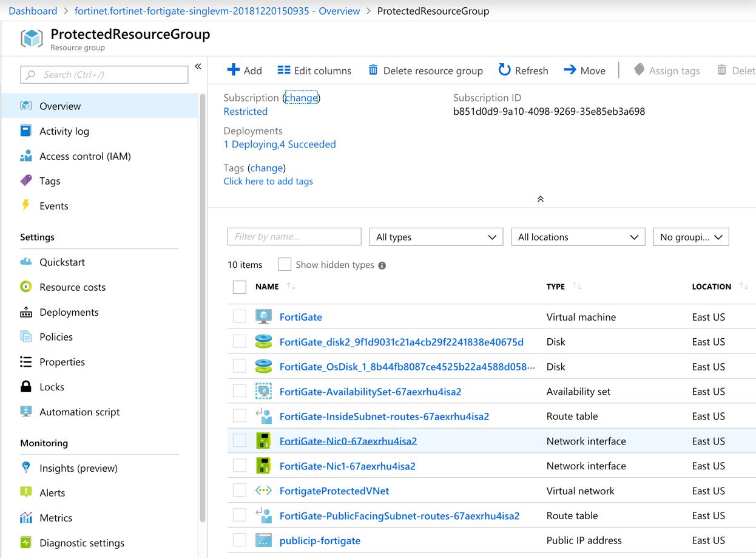Check the box for FortiGate-Nic1-67aexrhu4isa2 row
This screenshot has height=558, width=756.
pos(240,466)
